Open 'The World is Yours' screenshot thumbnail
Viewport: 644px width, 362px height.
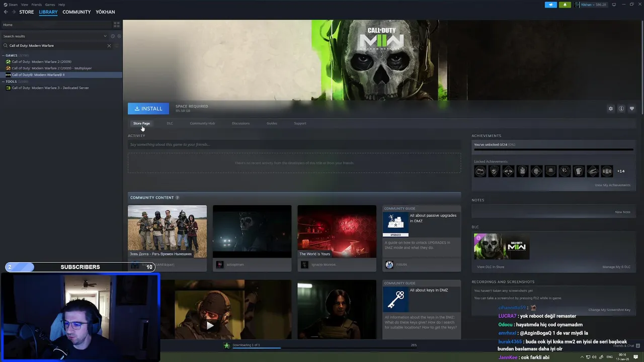coord(337,231)
